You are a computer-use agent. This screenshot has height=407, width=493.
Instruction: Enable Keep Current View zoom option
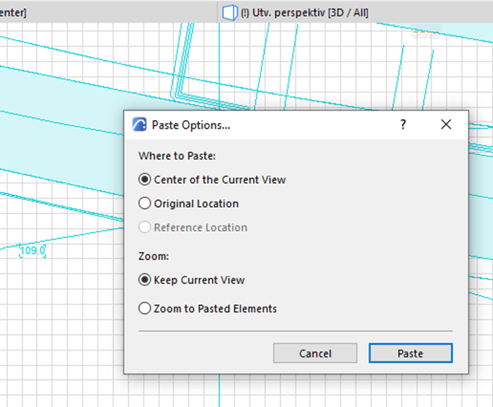192,280
